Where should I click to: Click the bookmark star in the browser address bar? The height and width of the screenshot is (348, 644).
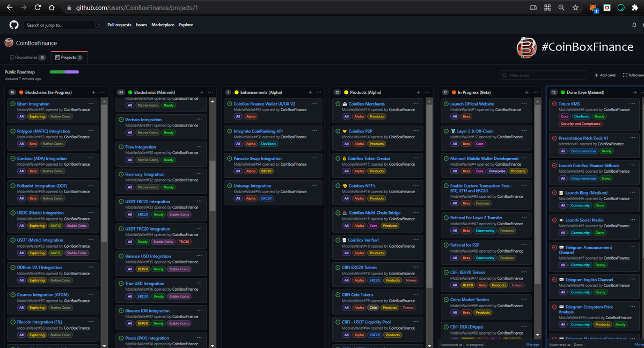pos(574,8)
